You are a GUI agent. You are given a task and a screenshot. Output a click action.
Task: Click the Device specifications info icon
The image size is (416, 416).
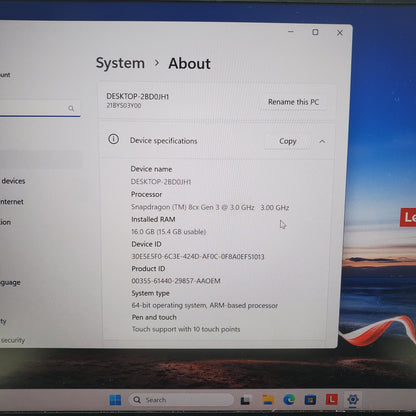pyautogui.click(x=113, y=139)
